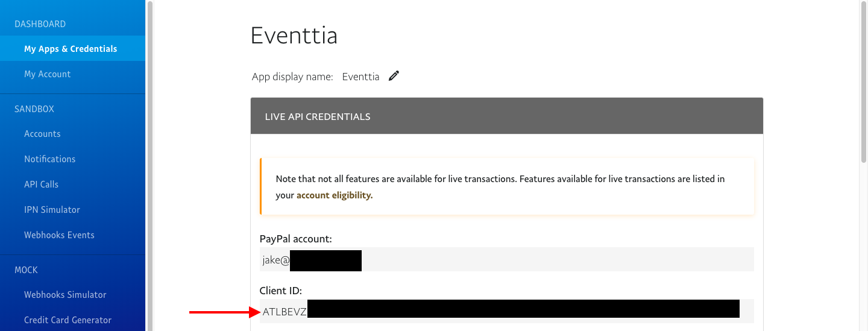Select Notifications in the sandbox menu
The width and height of the screenshot is (868, 331).
[49, 159]
